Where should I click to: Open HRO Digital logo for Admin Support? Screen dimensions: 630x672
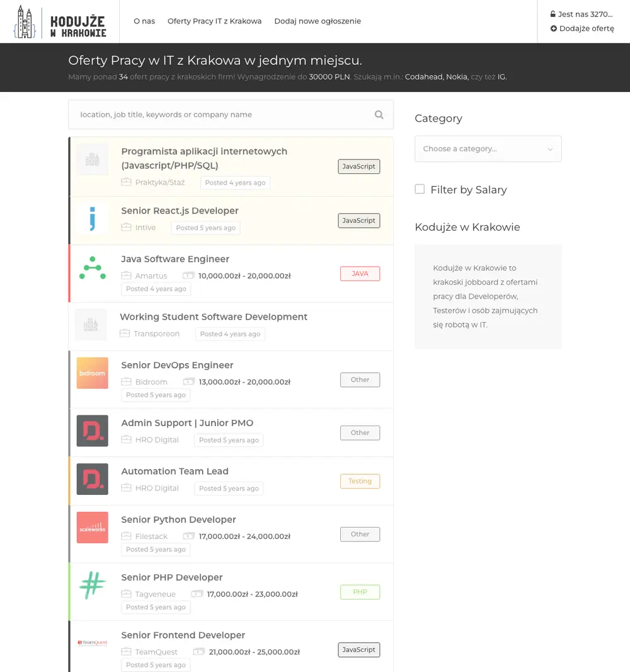point(92,431)
